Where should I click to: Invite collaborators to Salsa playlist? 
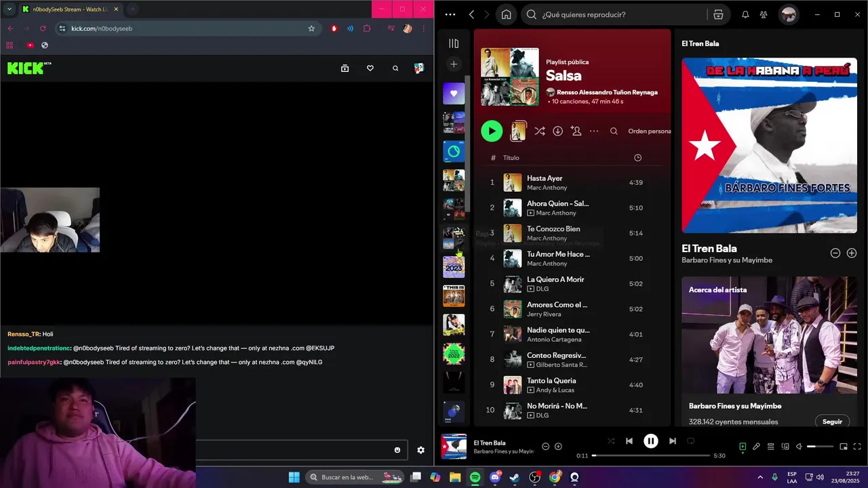pos(576,131)
